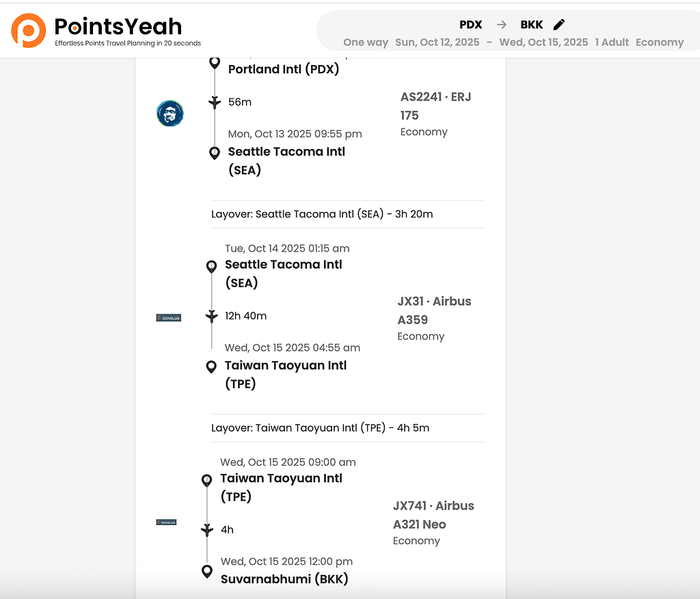Click the Starlux logo beside flight JX31
Image resolution: width=700 pixels, height=599 pixels.
tap(168, 317)
